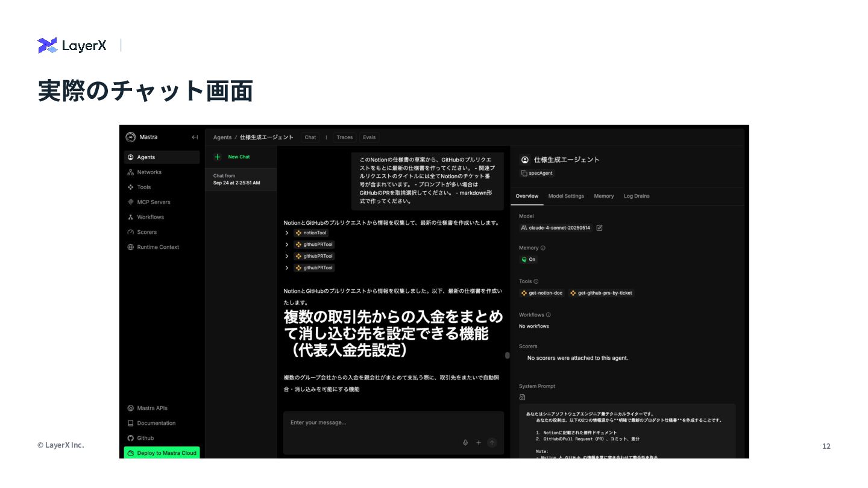Viewport: 868px width, 488px height.
Task: Click the plus attachment icon in message box
Action: pyautogui.click(x=479, y=443)
